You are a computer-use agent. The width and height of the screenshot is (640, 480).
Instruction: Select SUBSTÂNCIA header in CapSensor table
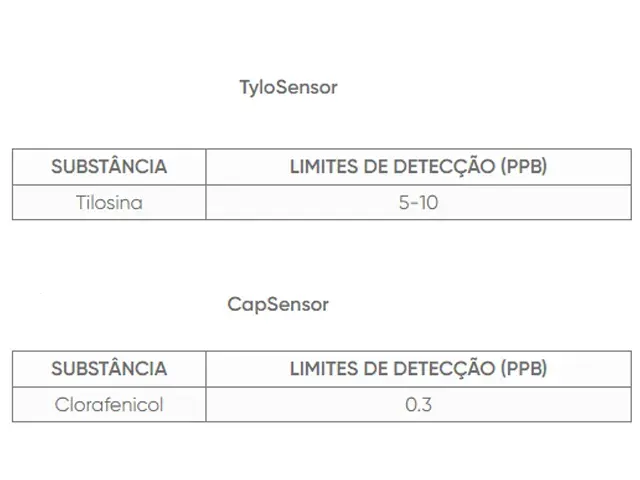pyautogui.click(x=109, y=369)
